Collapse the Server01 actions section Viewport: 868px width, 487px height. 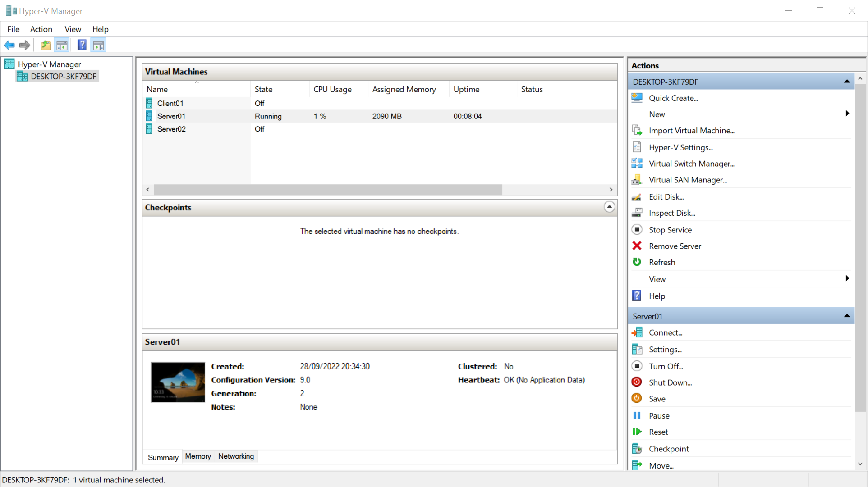pos(847,316)
